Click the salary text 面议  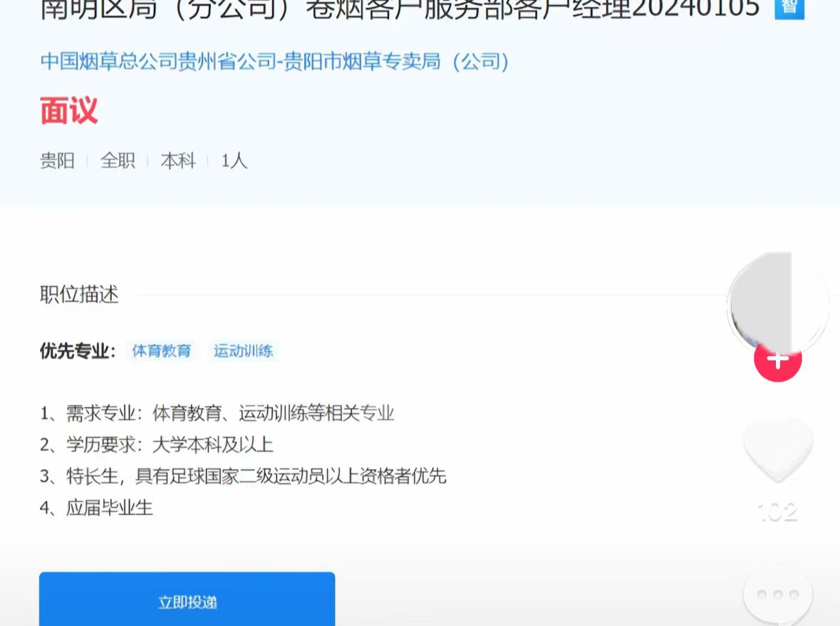point(68,111)
